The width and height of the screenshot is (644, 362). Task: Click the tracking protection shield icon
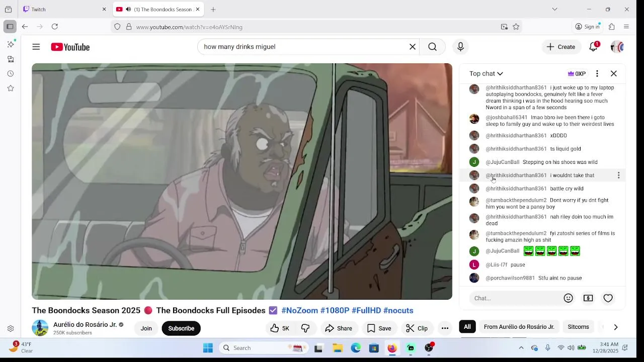pyautogui.click(x=117, y=27)
